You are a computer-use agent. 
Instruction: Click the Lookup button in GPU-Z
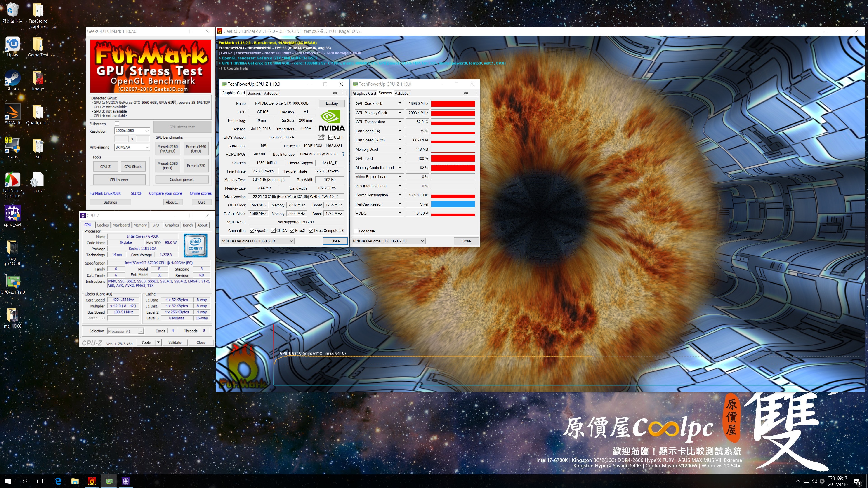pyautogui.click(x=332, y=103)
